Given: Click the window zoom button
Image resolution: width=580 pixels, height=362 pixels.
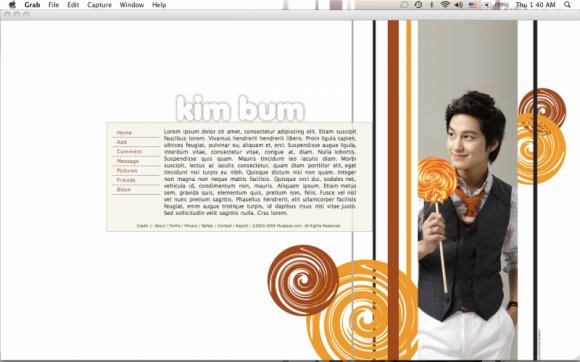Looking at the screenshot, I should (x=26, y=15).
